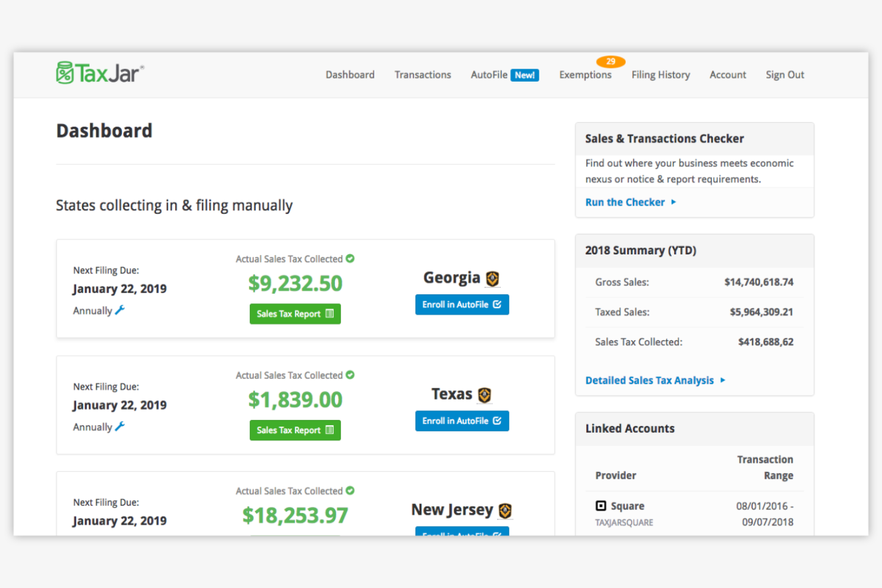Click the green checkmark on Georgia's sales tax collected
This screenshot has height=588, width=882.
pos(350,259)
